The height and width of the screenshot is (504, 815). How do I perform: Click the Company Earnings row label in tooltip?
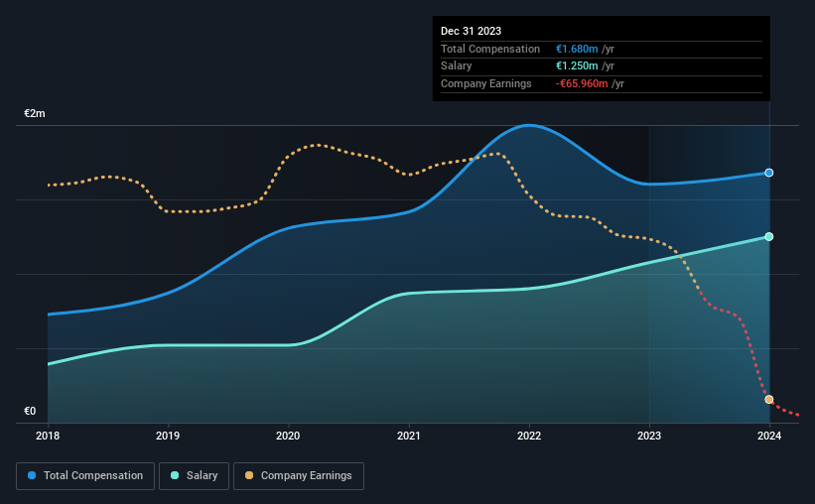(x=486, y=83)
